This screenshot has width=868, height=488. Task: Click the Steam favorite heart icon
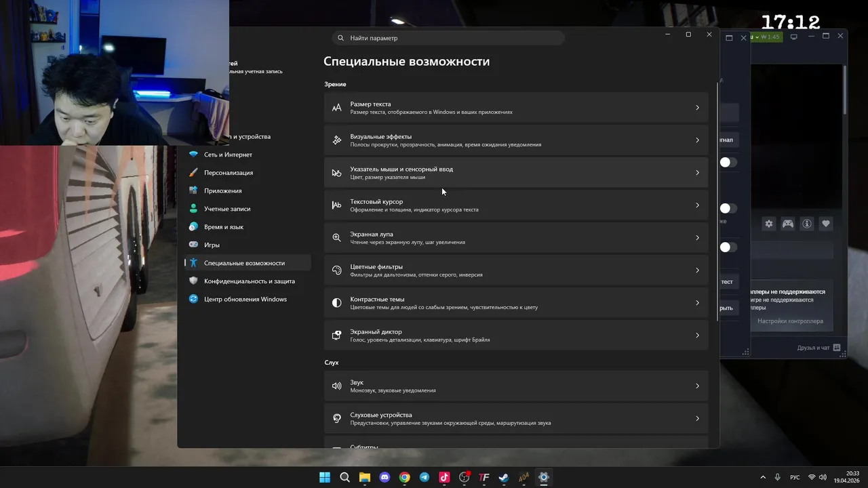tap(826, 224)
